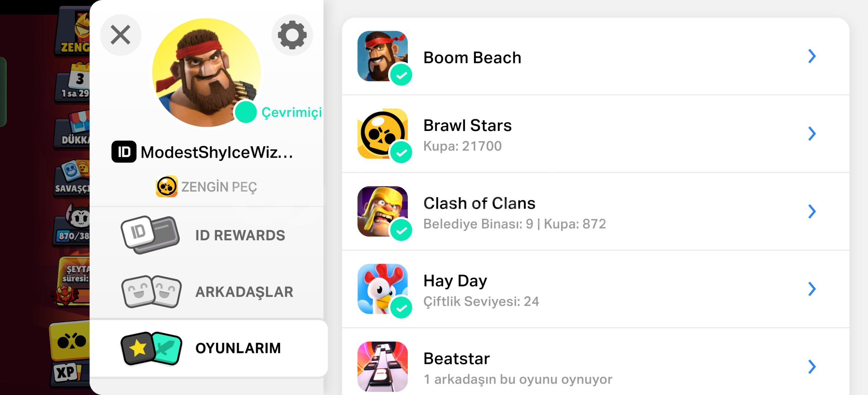Tap the Clash of Clans barbarian icon
Screen dimensions: 868x395
point(383,211)
